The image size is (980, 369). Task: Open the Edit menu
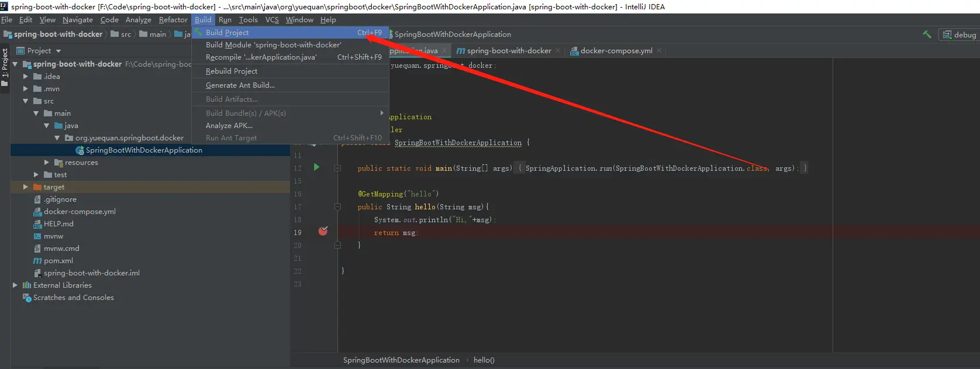click(x=26, y=19)
